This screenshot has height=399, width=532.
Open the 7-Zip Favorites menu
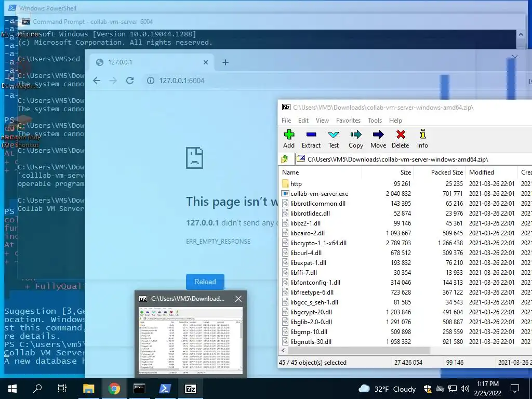point(348,121)
